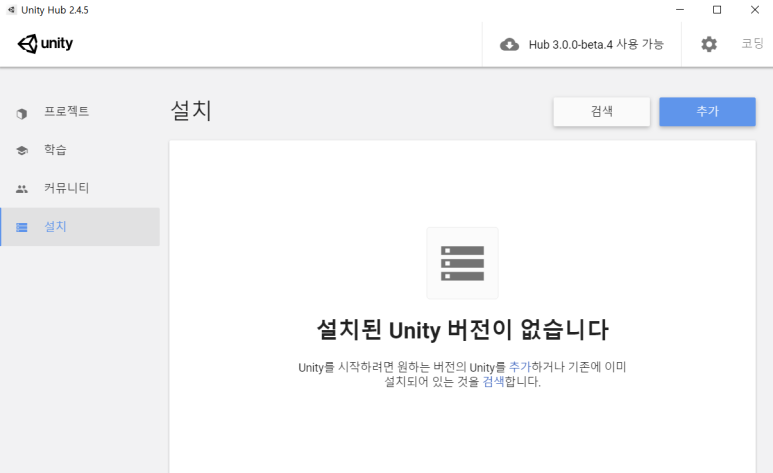Screen dimensions: 773x473
Task: Click the 커뮤니티 people icon
Action: [x=22, y=189]
